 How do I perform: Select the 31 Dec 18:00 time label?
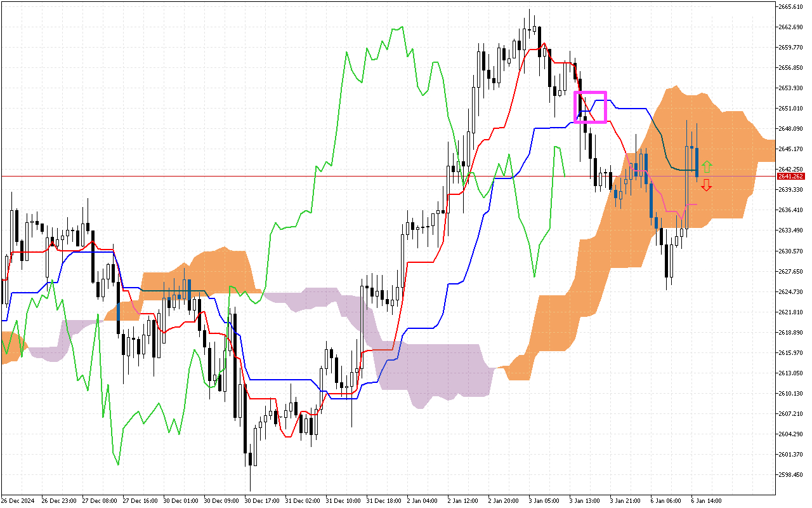click(x=384, y=501)
